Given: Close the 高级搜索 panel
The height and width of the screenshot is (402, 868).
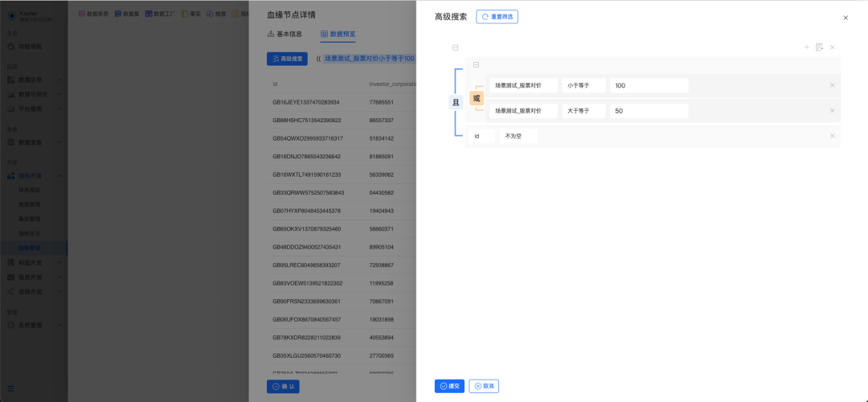Looking at the screenshot, I should click(x=845, y=18).
